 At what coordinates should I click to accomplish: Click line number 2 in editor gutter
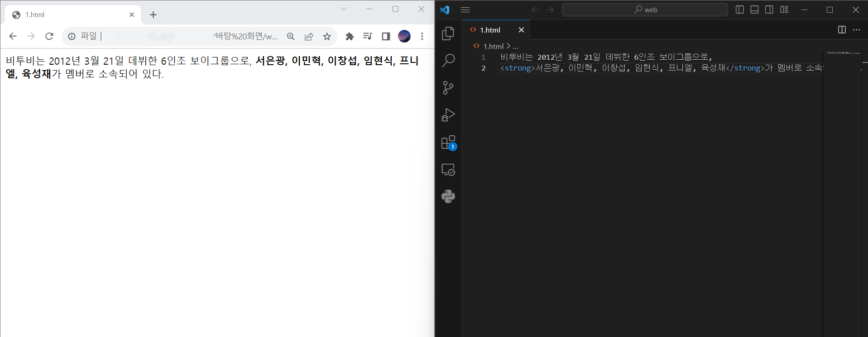click(x=484, y=68)
